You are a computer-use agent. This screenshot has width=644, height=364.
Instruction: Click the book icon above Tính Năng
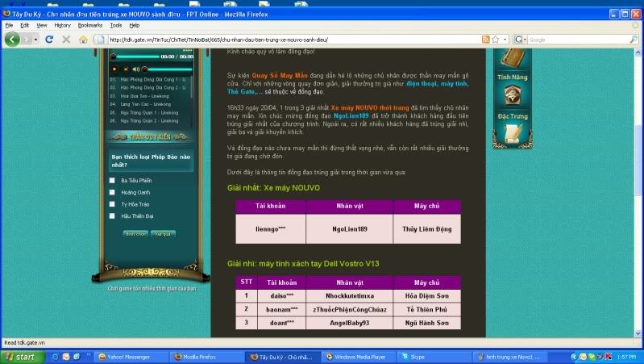tap(512, 58)
